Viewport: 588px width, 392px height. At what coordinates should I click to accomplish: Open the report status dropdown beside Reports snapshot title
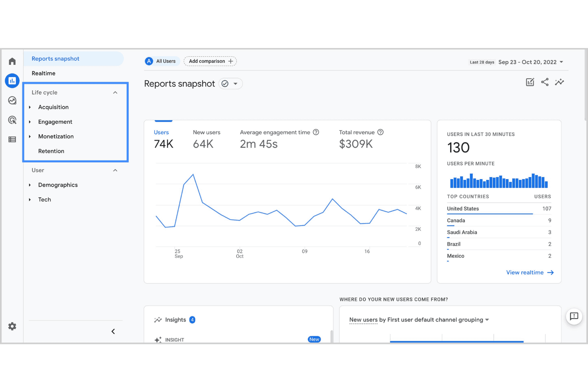tap(230, 84)
